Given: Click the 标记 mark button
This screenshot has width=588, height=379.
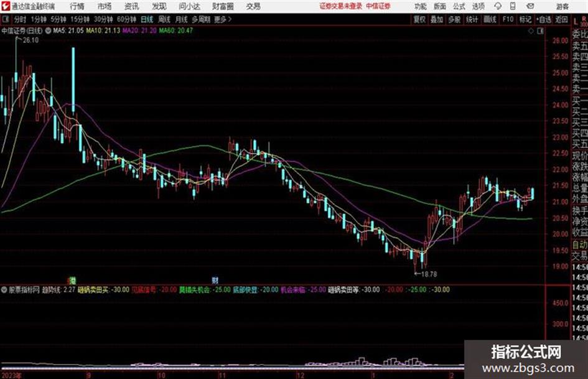Looking at the screenshot, I should pyautogui.click(x=526, y=19).
